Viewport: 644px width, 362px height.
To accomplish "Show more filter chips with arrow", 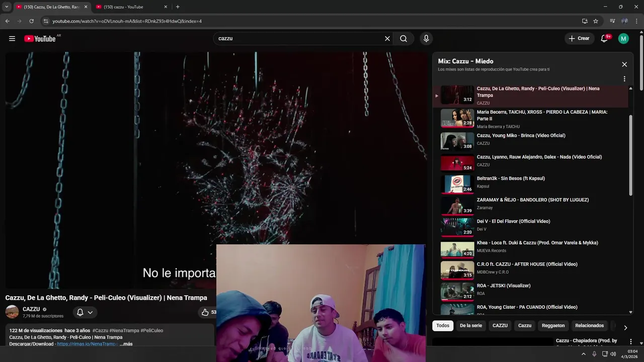I will (625, 327).
